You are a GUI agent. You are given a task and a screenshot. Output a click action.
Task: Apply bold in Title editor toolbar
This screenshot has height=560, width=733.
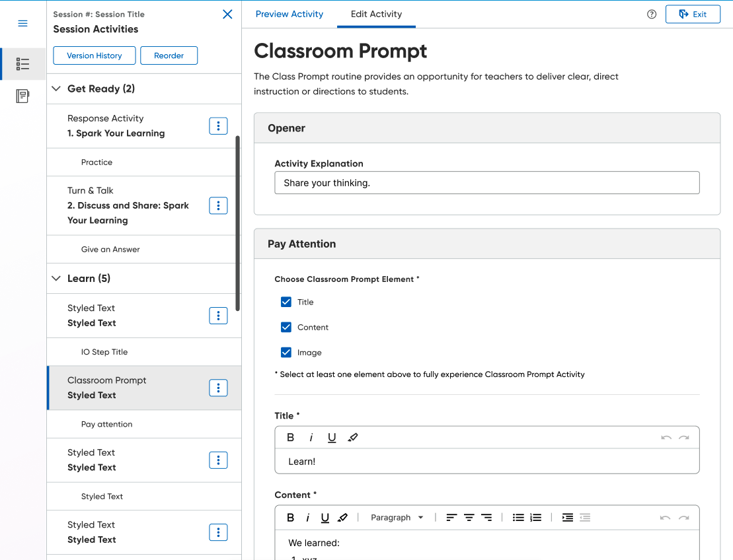[290, 437]
